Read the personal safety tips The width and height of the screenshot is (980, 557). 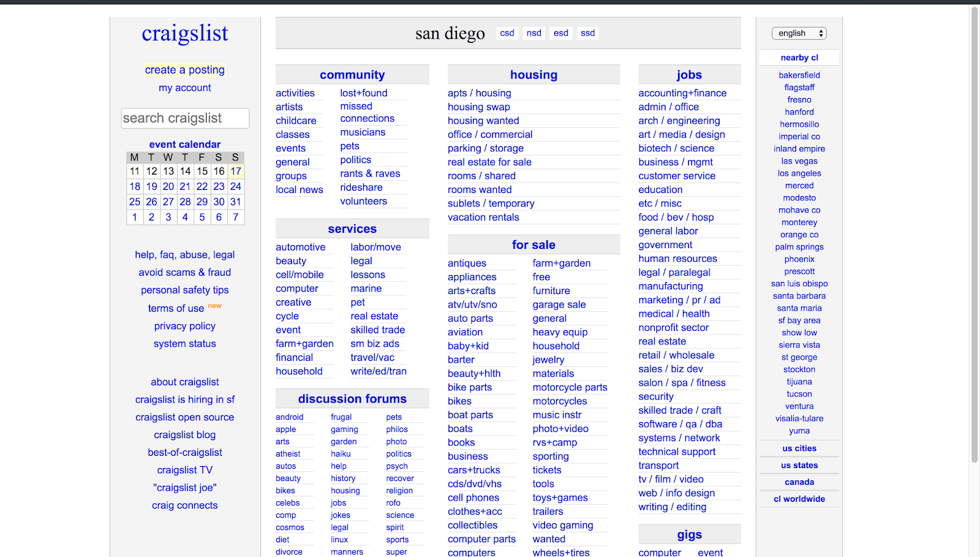pos(184,290)
